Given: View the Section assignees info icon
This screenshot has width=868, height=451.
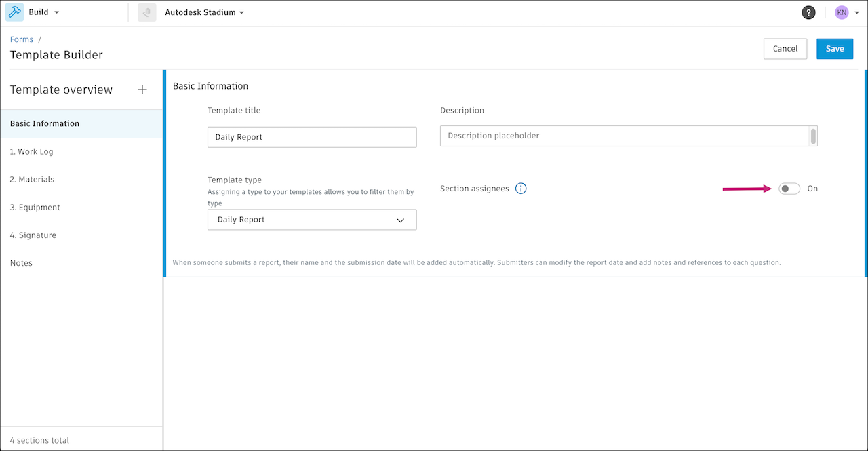Looking at the screenshot, I should coord(521,188).
